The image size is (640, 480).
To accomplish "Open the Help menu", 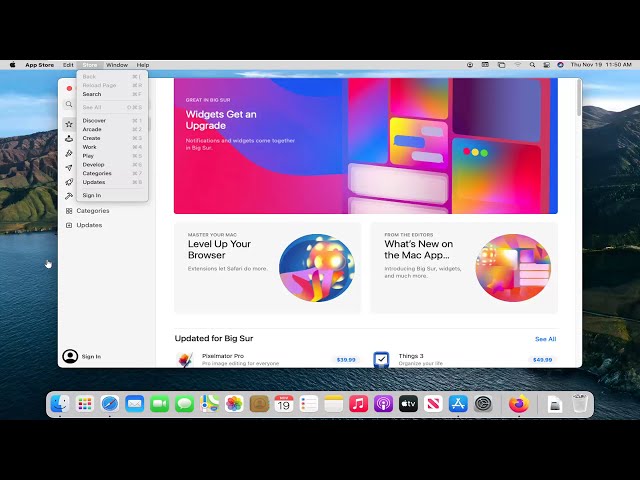I will coord(142,65).
